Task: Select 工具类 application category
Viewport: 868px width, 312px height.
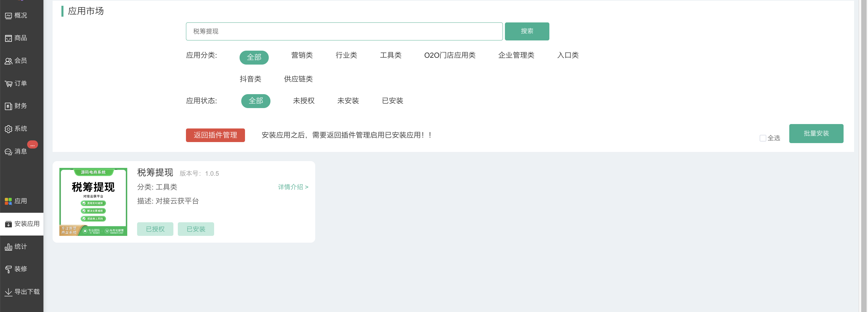Action: point(391,55)
